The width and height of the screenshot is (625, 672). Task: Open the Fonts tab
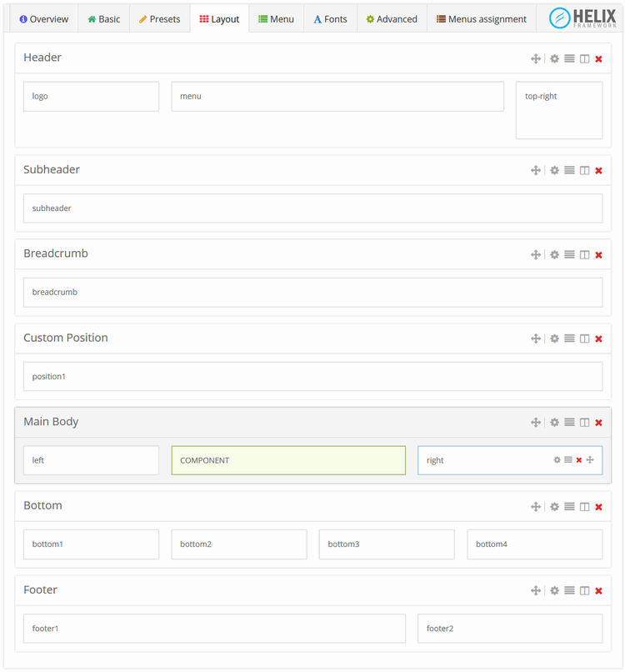(330, 19)
